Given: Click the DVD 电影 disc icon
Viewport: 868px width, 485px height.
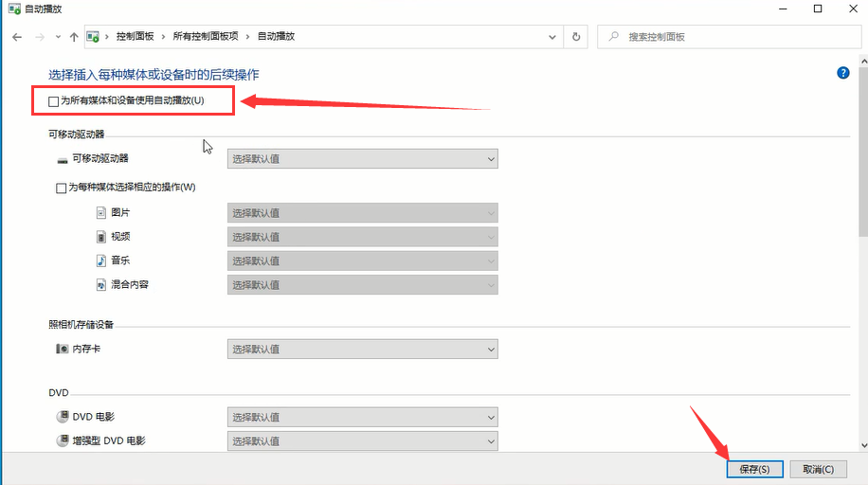Looking at the screenshot, I should click(x=63, y=416).
